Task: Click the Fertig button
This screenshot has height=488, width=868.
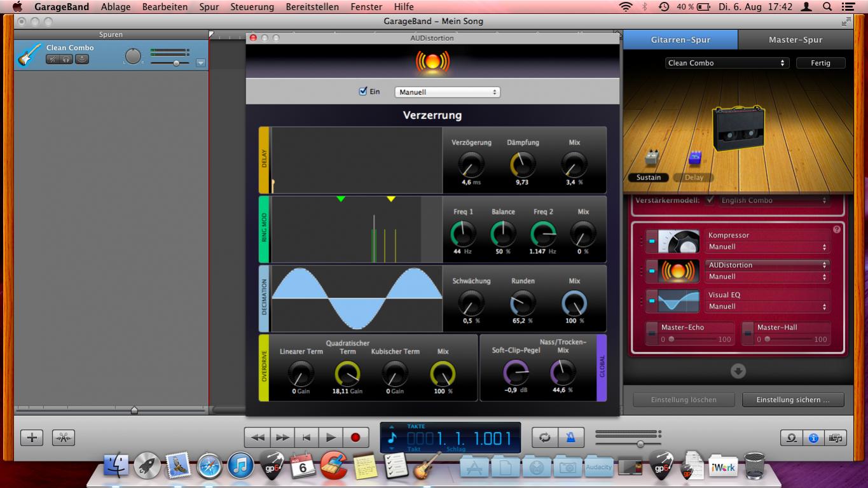Action: (820, 63)
